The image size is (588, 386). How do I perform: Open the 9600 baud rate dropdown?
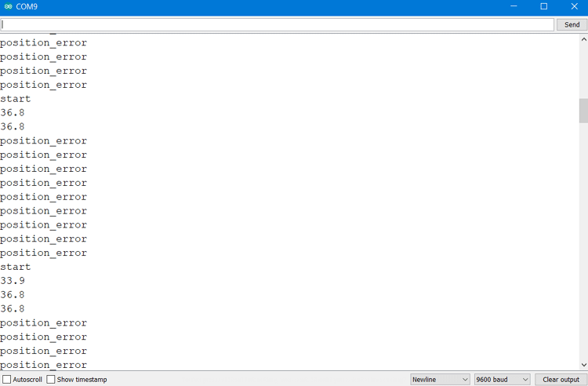tap(502, 379)
